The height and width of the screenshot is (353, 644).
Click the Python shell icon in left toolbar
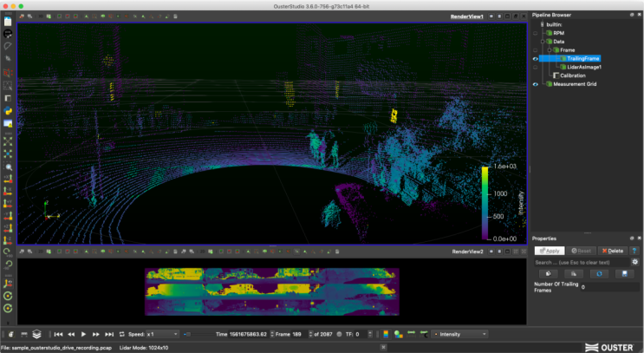(x=8, y=110)
